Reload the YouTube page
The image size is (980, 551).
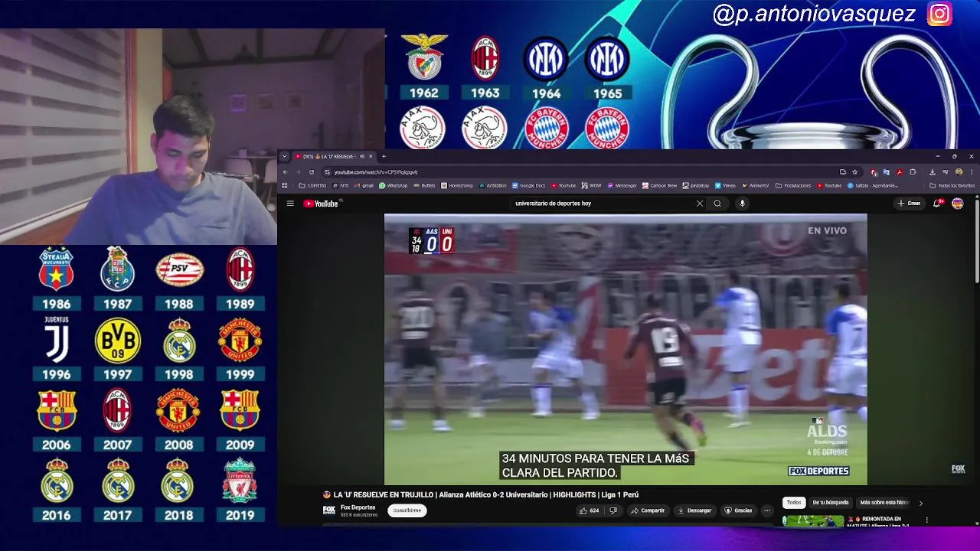(312, 172)
